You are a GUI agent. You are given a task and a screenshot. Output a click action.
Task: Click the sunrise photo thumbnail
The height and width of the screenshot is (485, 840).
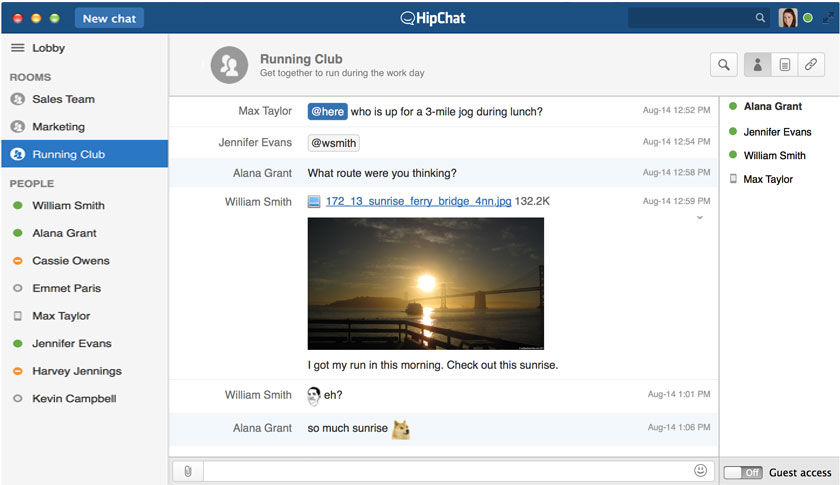(x=425, y=283)
